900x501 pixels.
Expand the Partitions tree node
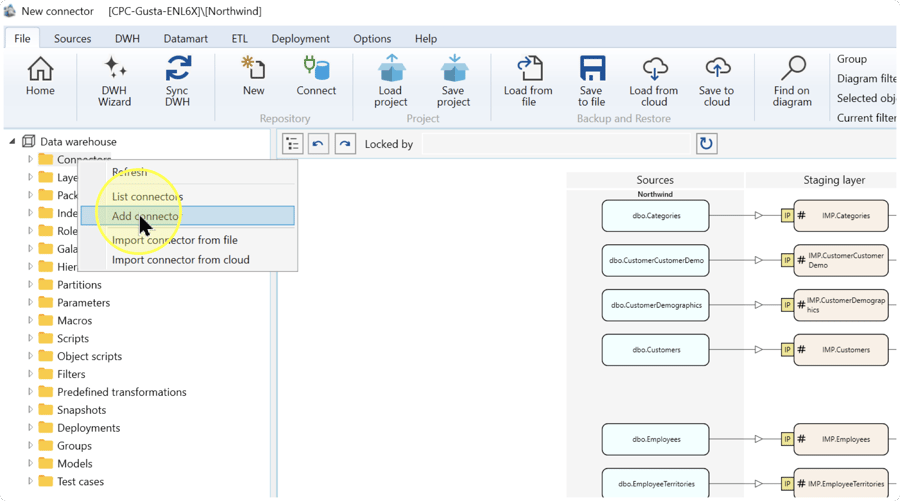(30, 284)
